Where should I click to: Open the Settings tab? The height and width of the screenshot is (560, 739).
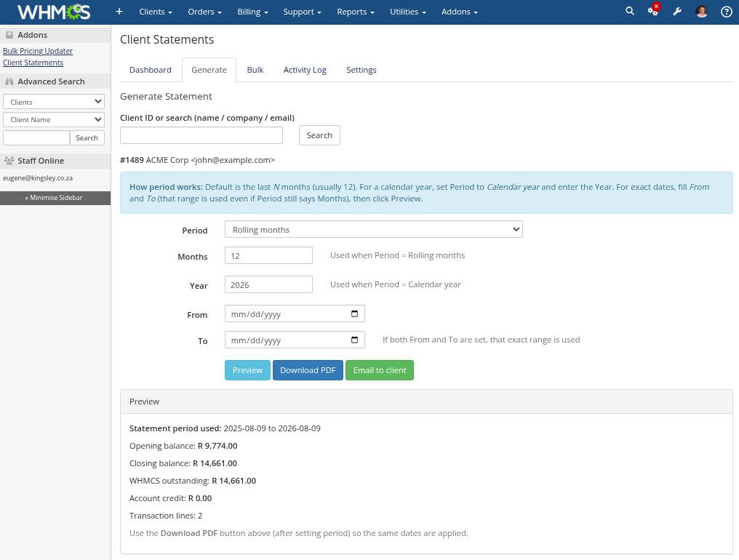coord(361,70)
